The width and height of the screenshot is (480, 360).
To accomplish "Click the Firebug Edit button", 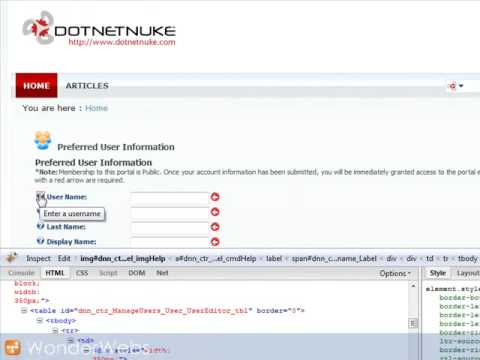I will point(64,259).
